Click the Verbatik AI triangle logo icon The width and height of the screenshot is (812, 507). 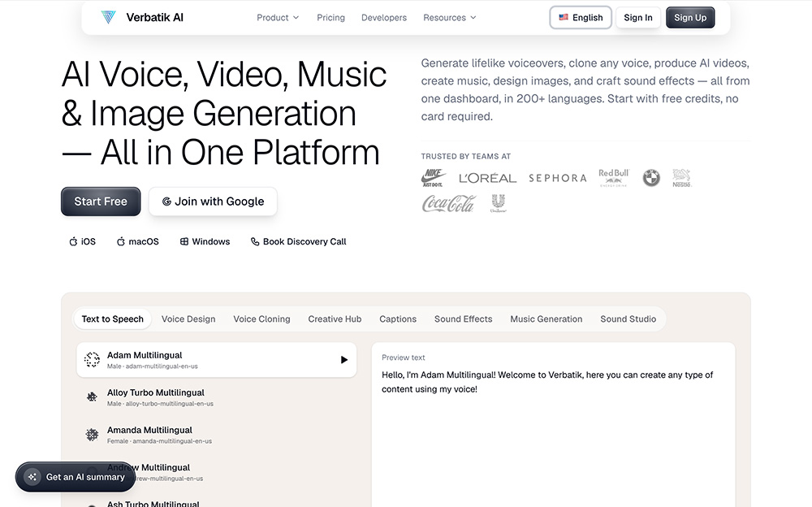pos(108,17)
